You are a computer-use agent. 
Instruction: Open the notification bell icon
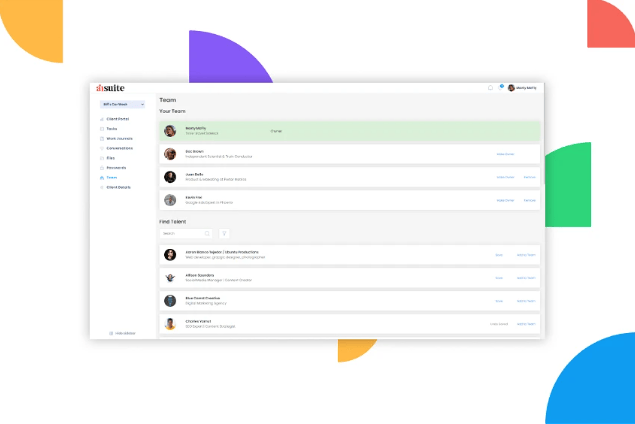(x=490, y=88)
